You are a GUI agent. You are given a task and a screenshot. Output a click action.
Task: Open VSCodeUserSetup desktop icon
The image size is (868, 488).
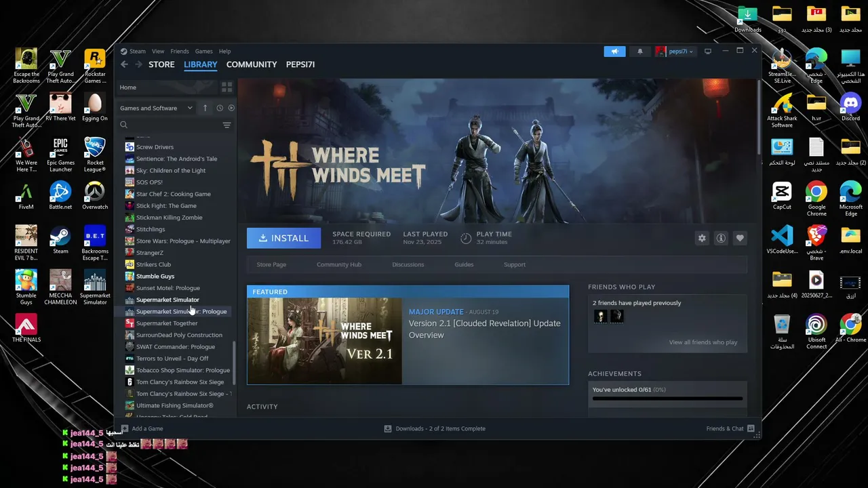pos(782,239)
